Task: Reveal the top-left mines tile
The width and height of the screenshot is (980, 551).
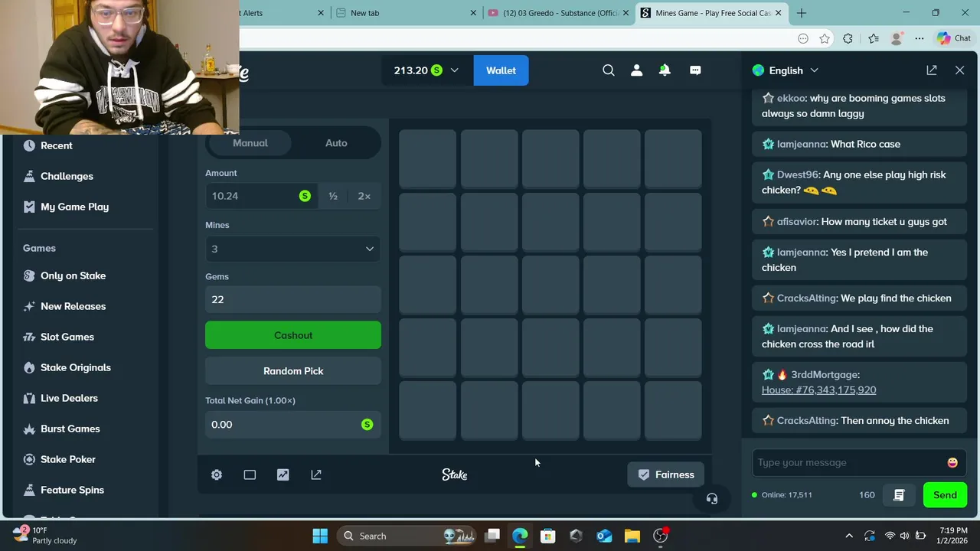Action: (x=428, y=159)
